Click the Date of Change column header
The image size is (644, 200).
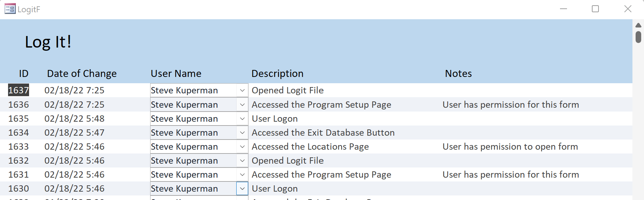pos(82,73)
